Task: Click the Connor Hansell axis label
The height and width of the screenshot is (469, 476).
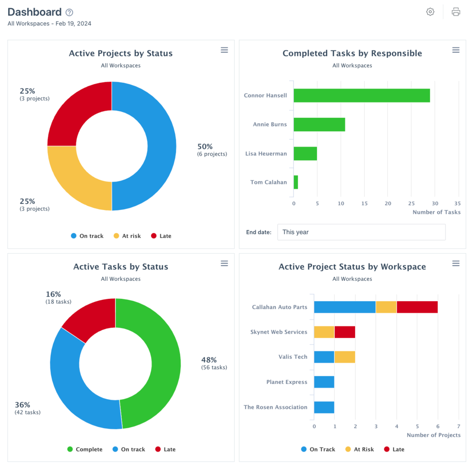Action: (265, 95)
